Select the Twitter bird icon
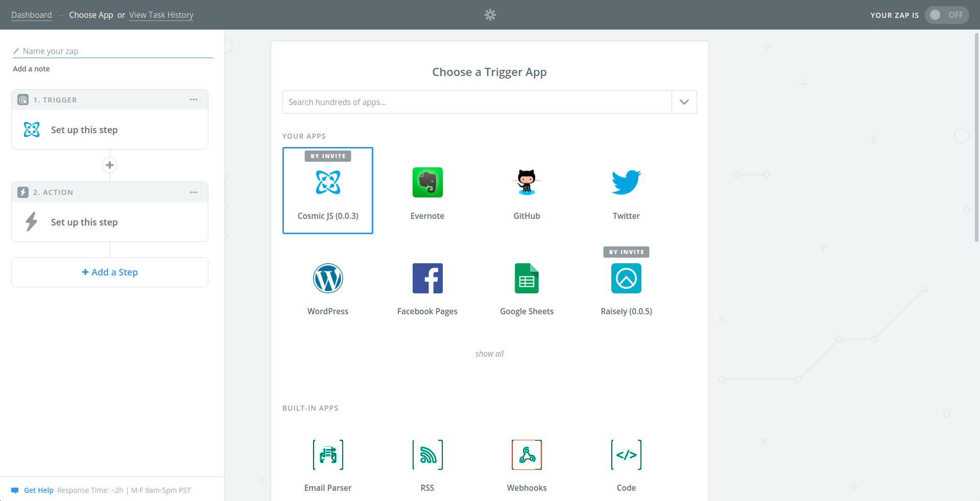 point(626,182)
